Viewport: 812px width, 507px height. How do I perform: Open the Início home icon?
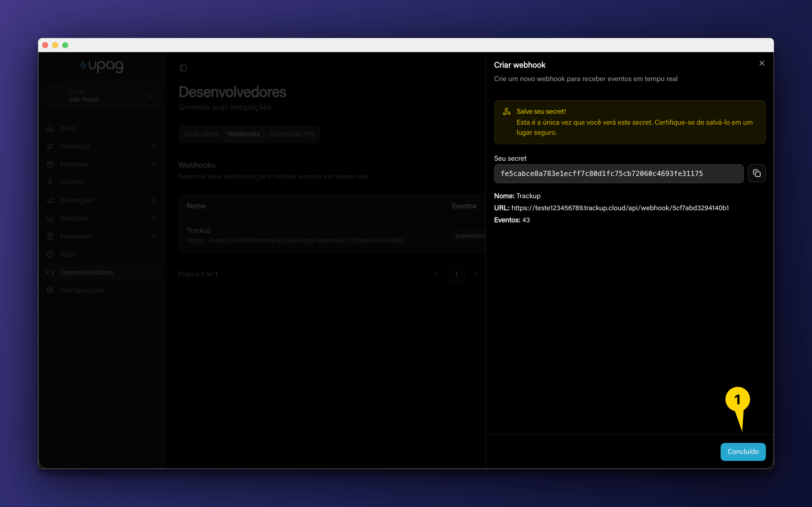(x=50, y=128)
